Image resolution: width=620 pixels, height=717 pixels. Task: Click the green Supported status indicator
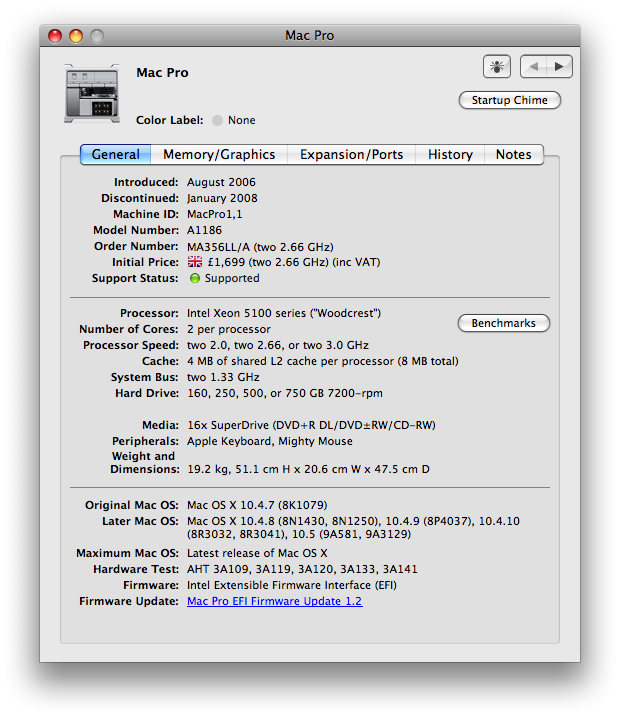click(195, 278)
